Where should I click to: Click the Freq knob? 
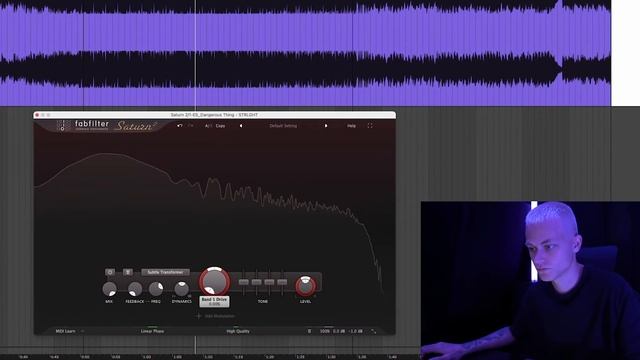coord(156,289)
